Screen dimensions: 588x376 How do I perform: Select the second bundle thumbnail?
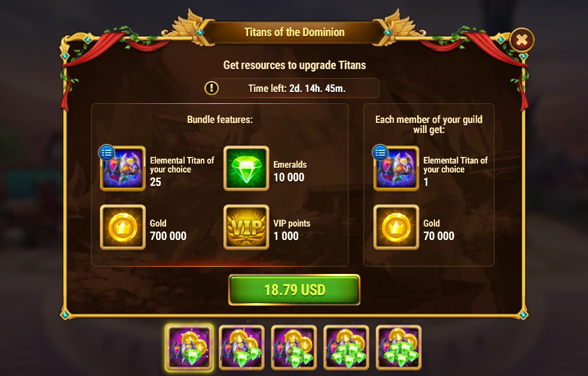coord(242,348)
